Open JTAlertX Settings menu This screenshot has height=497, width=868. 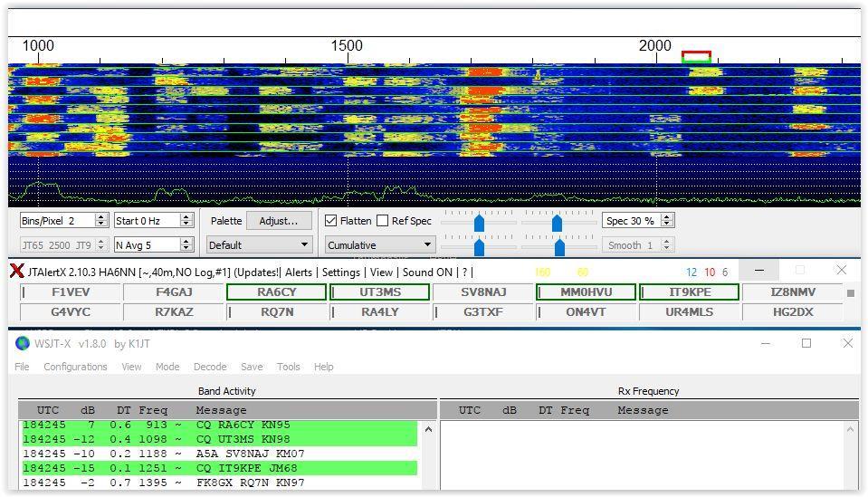pyautogui.click(x=341, y=272)
